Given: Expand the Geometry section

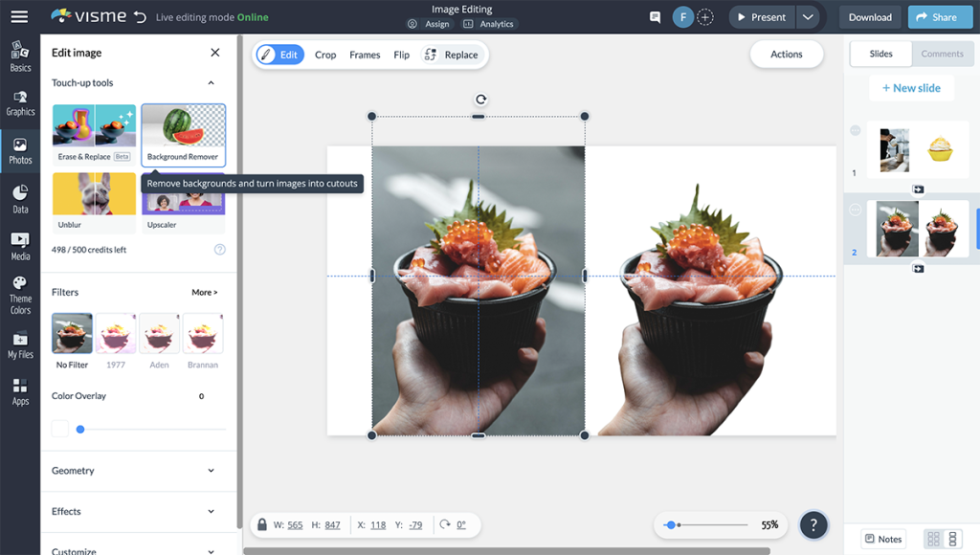Looking at the screenshot, I should click(139, 470).
